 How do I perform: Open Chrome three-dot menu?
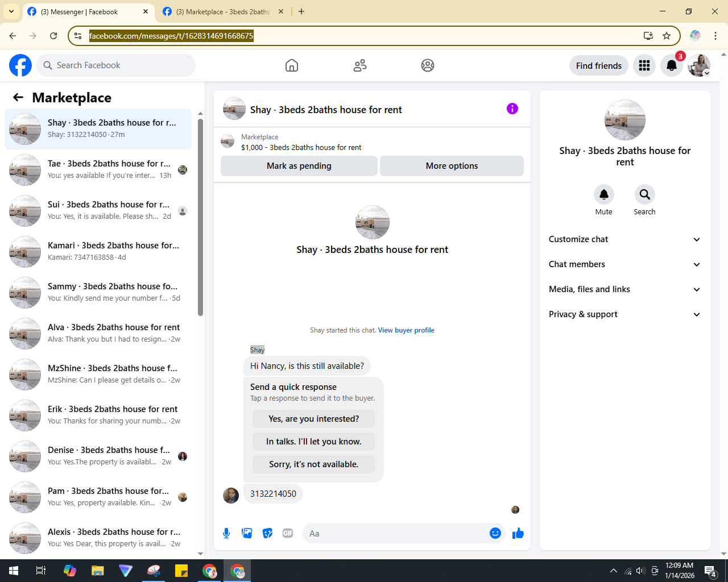(715, 36)
